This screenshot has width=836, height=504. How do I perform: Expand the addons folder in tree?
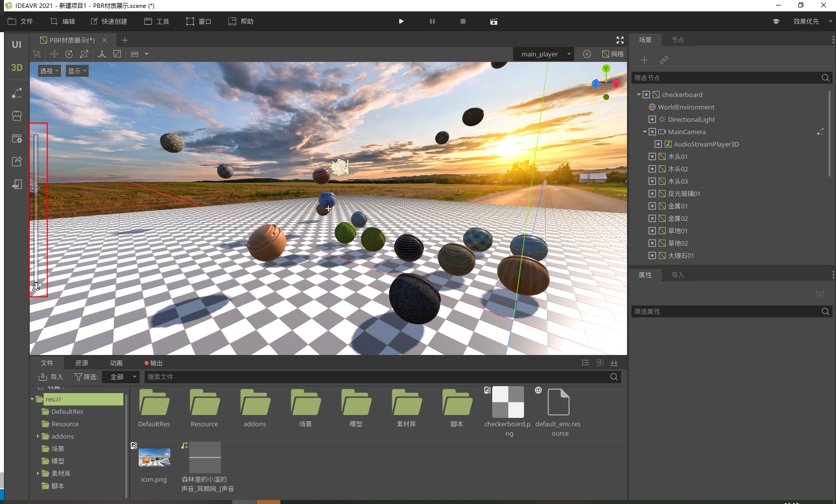click(x=38, y=436)
